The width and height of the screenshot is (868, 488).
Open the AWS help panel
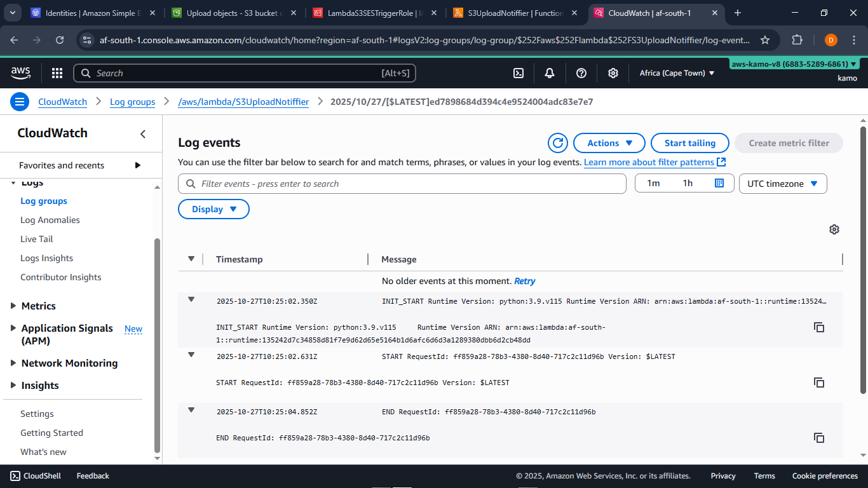tap(581, 72)
